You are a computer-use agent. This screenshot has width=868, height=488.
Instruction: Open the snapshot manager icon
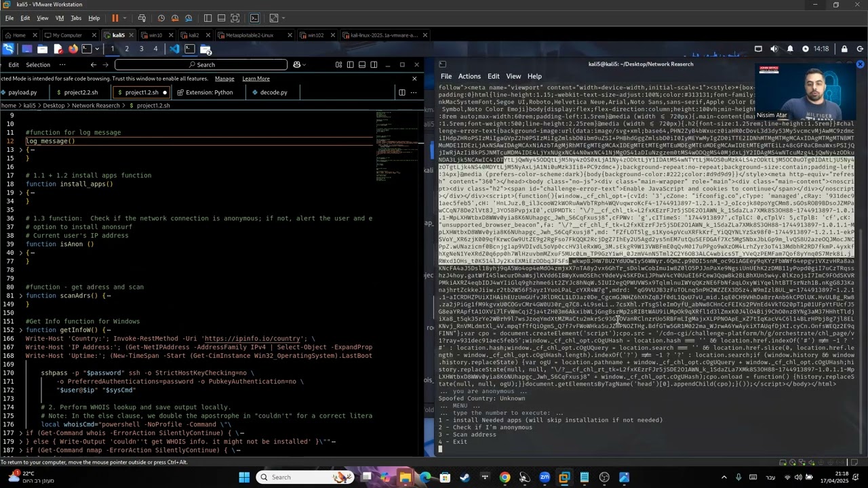point(189,18)
